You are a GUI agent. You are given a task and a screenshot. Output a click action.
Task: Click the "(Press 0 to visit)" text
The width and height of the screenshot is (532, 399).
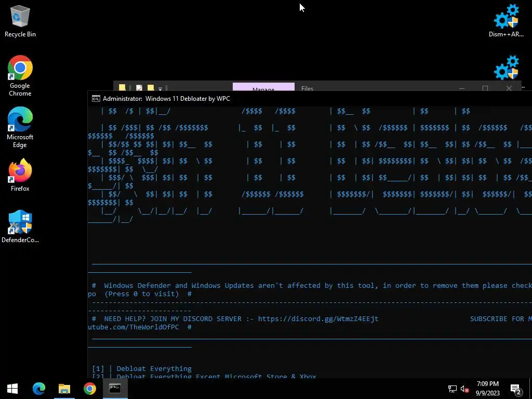tap(141, 294)
